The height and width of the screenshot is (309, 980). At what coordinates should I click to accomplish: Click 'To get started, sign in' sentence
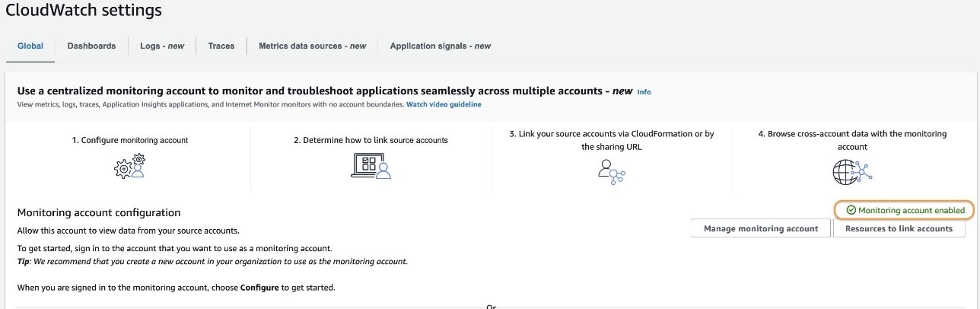(174, 249)
